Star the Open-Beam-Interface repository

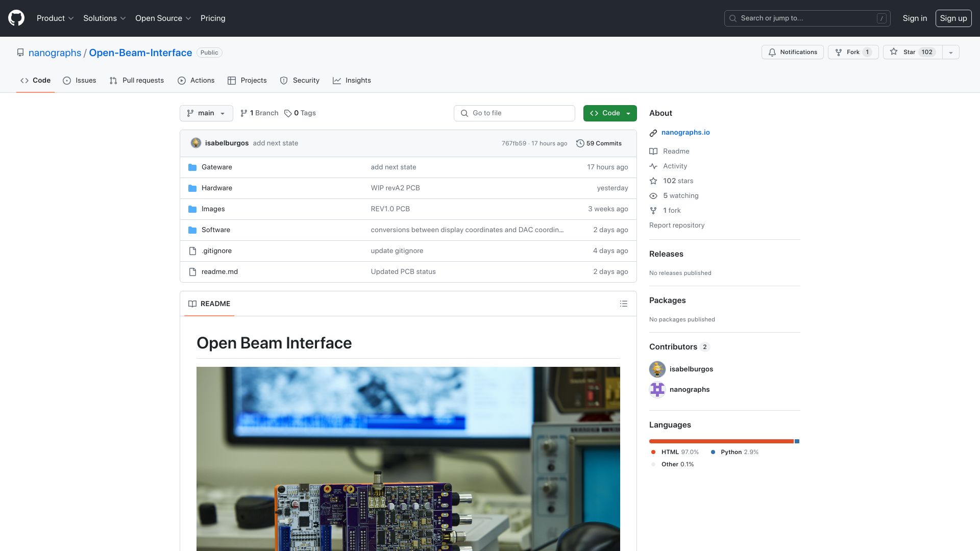(913, 52)
